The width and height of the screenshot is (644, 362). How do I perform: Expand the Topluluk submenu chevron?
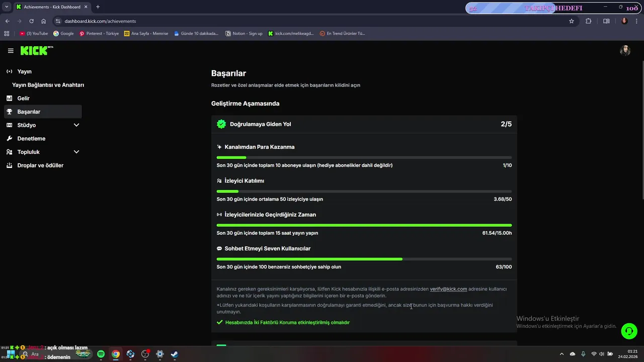76,152
